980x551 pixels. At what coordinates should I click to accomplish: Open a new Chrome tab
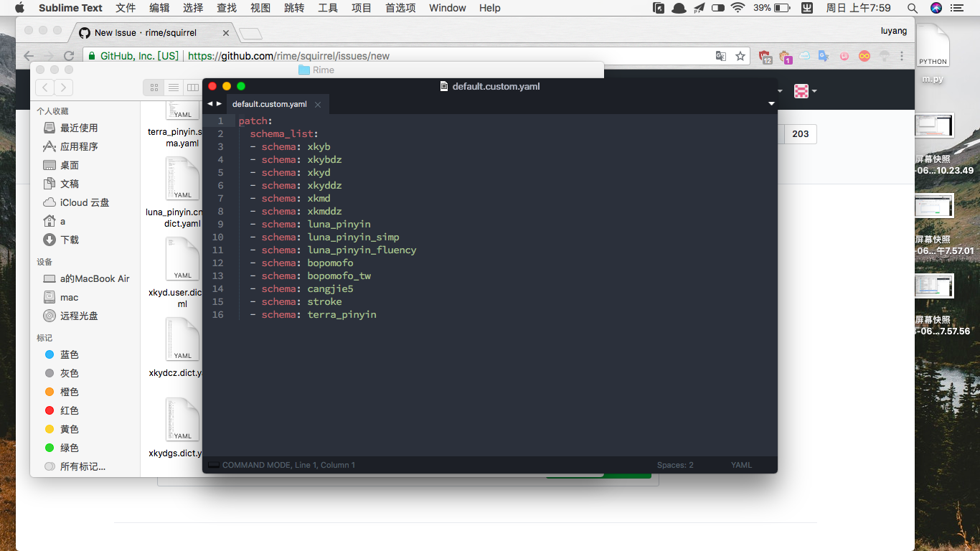[250, 33]
